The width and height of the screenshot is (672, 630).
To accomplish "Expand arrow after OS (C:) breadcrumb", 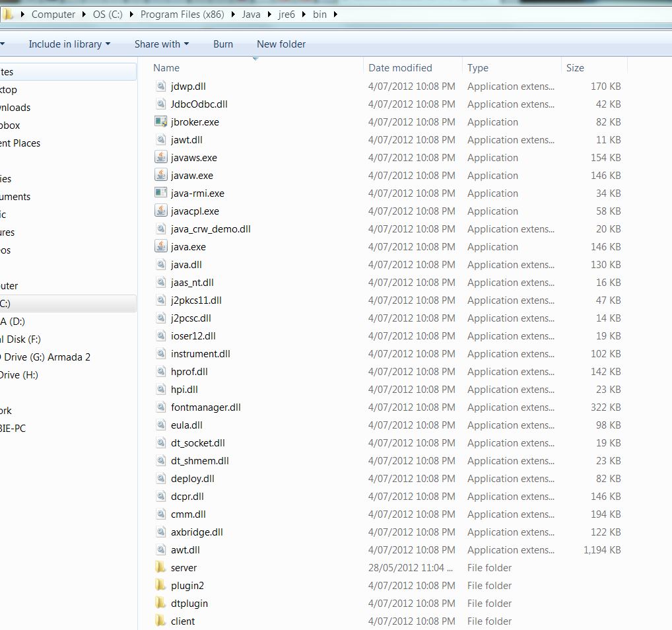I will coord(131,15).
